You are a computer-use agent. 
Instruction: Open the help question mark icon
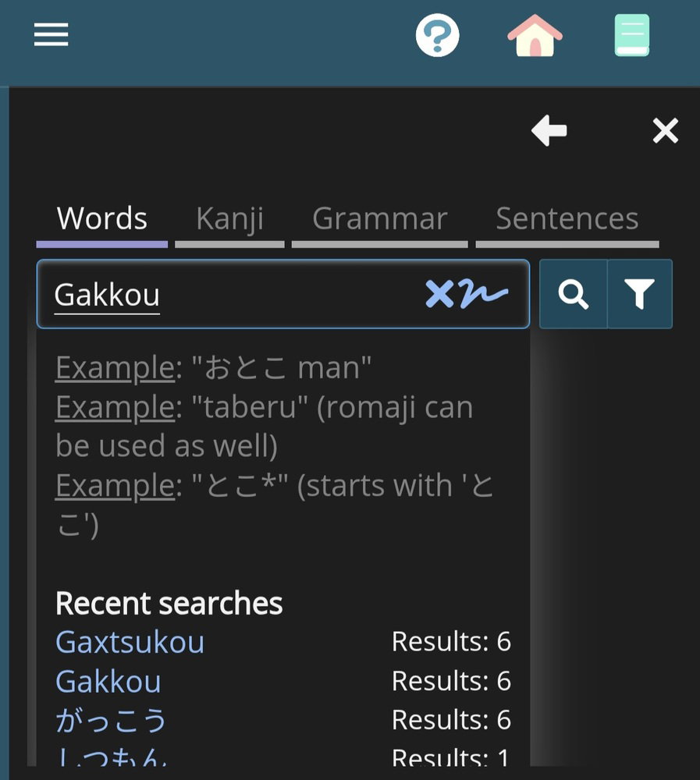tap(437, 35)
